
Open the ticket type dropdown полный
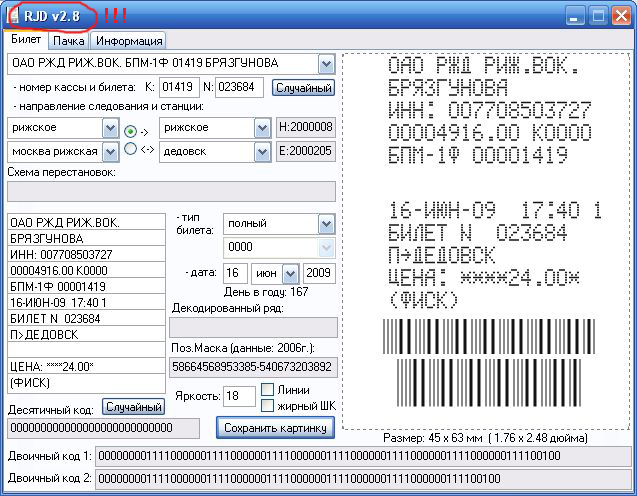pos(327,224)
